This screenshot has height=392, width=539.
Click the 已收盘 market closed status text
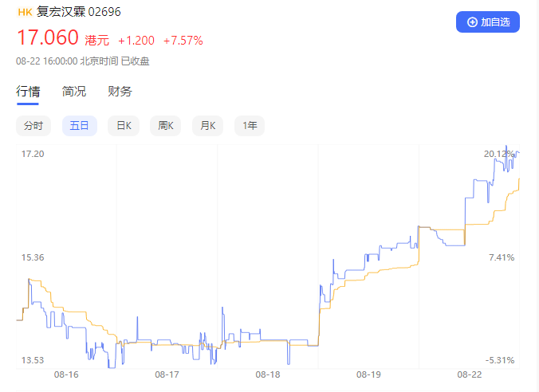pyautogui.click(x=136, y=61)
